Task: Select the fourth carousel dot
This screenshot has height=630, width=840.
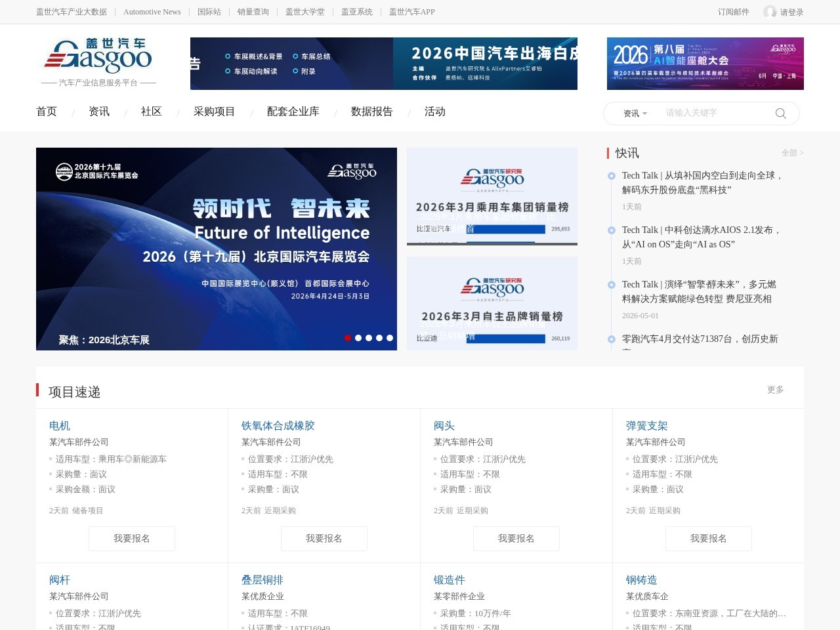Action: click(379, 338)
